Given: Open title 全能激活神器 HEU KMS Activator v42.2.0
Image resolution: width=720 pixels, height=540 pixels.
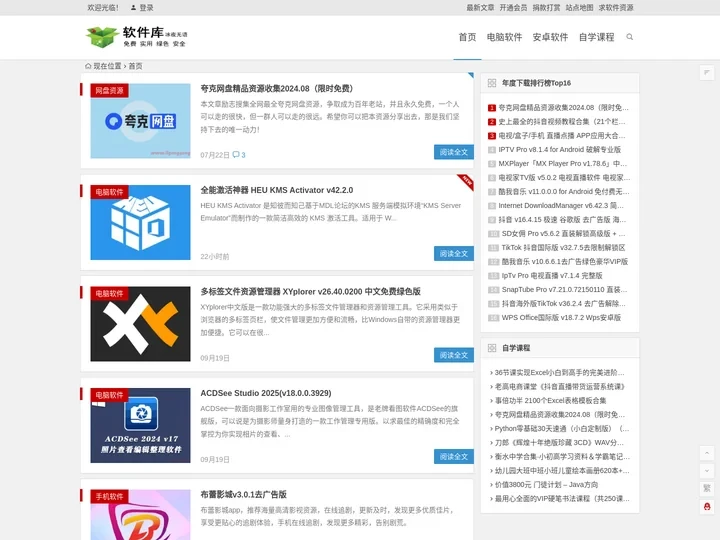Looking at the screenshot, I should [276, 190].
